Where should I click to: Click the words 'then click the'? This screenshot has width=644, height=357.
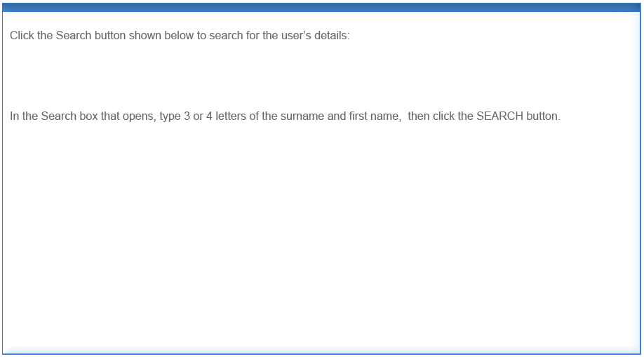[x=441, y=116]
